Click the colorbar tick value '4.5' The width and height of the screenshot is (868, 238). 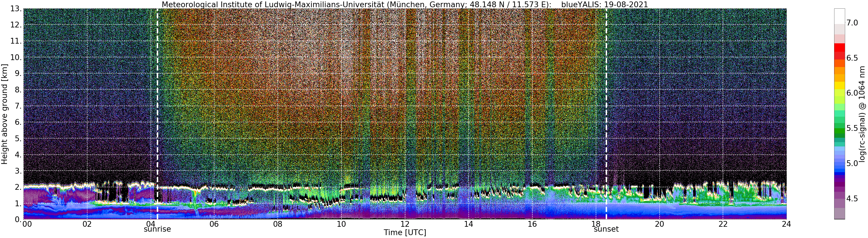pos(852,199)
